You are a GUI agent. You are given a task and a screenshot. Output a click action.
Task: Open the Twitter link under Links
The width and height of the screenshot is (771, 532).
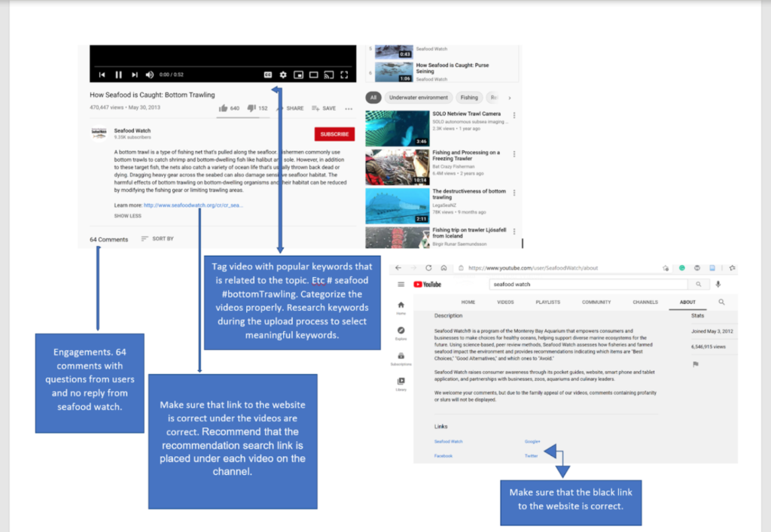tap(531, 456)
